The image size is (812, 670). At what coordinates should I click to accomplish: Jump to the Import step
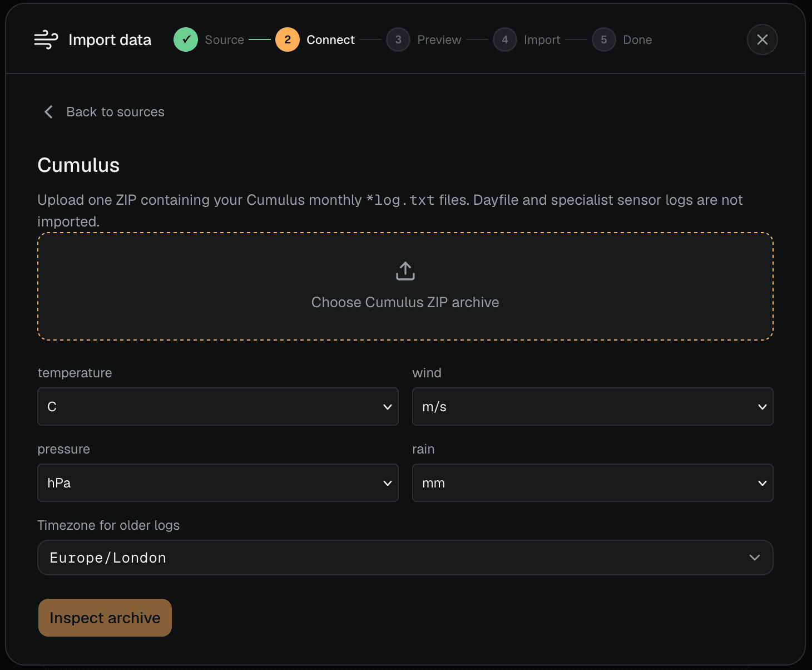(x=527, y=40)
